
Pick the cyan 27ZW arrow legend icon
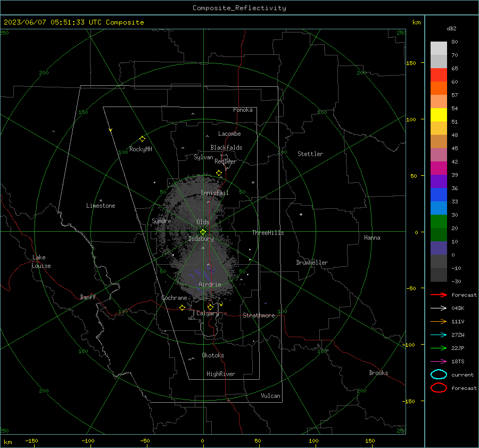(439, 335)
